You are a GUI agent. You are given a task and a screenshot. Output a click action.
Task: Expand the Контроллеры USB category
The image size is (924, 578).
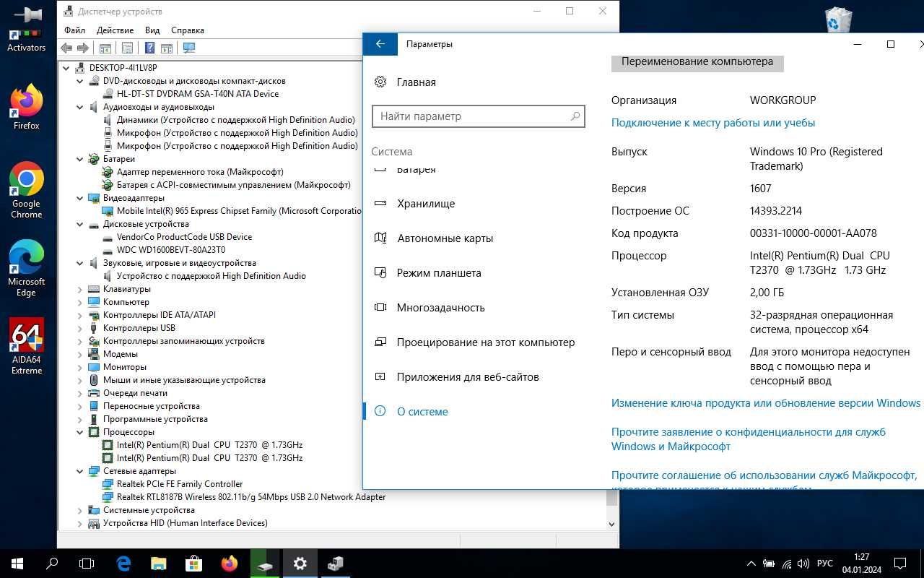[x=80, y=328]
